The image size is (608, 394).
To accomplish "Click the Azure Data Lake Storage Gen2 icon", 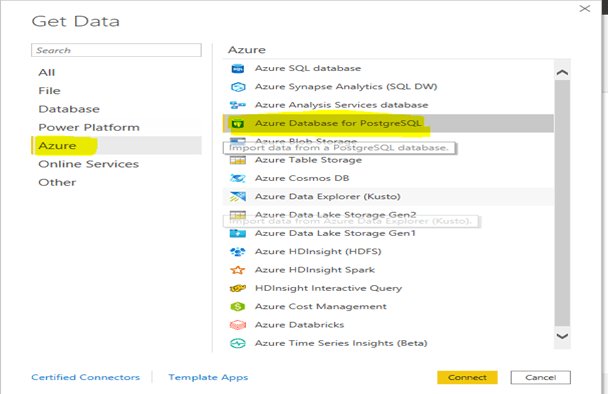I will point(238,215).
